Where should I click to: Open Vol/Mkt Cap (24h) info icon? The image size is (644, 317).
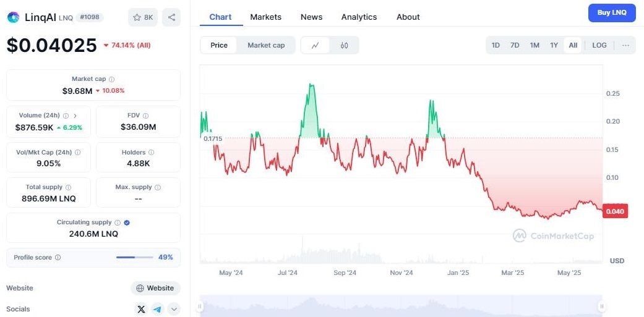click(x=77, y=152)
